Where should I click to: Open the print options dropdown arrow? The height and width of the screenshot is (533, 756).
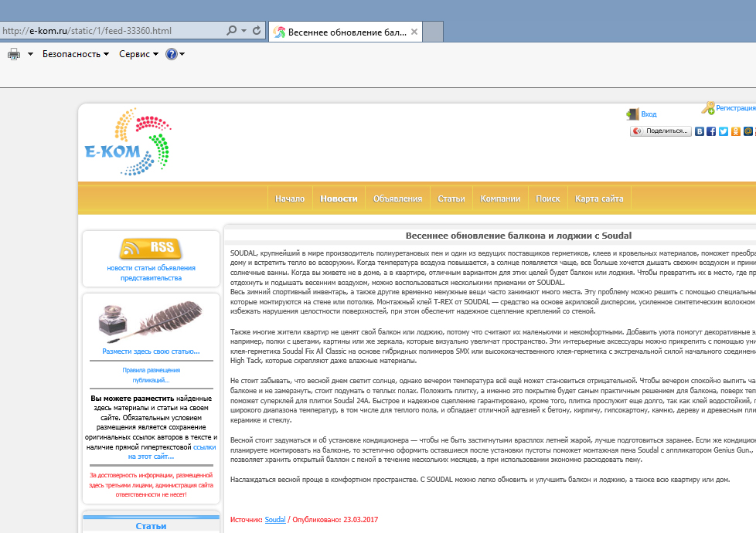point(30,54)
